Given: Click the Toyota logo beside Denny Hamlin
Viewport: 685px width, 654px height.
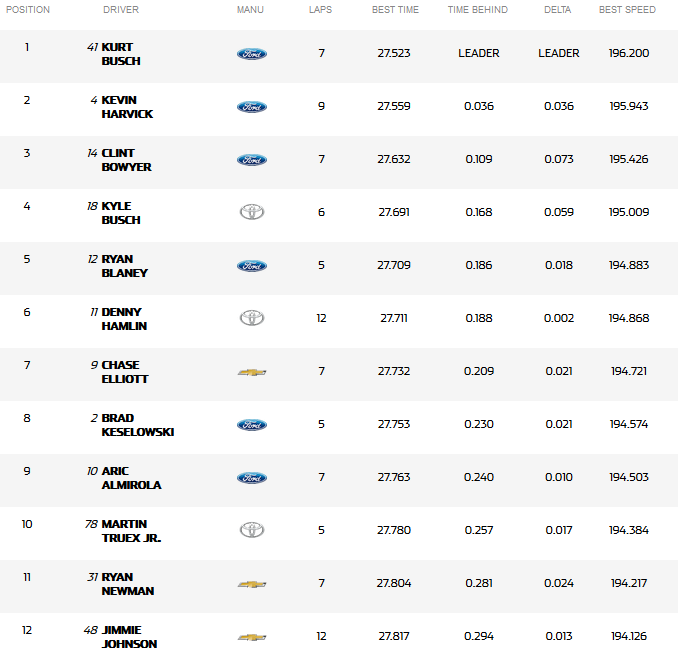Looking at the screenshot, I should click(251, 319).
